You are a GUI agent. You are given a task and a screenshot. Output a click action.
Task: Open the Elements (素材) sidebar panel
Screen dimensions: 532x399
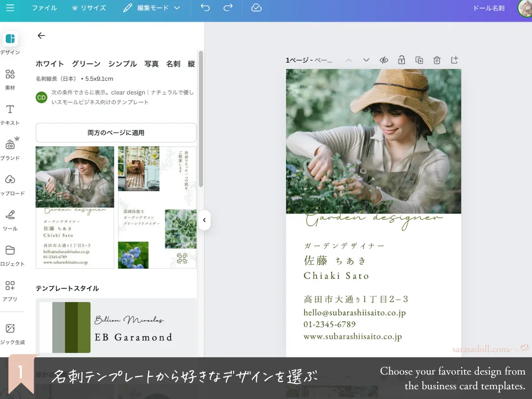click(x=10, y=79)
